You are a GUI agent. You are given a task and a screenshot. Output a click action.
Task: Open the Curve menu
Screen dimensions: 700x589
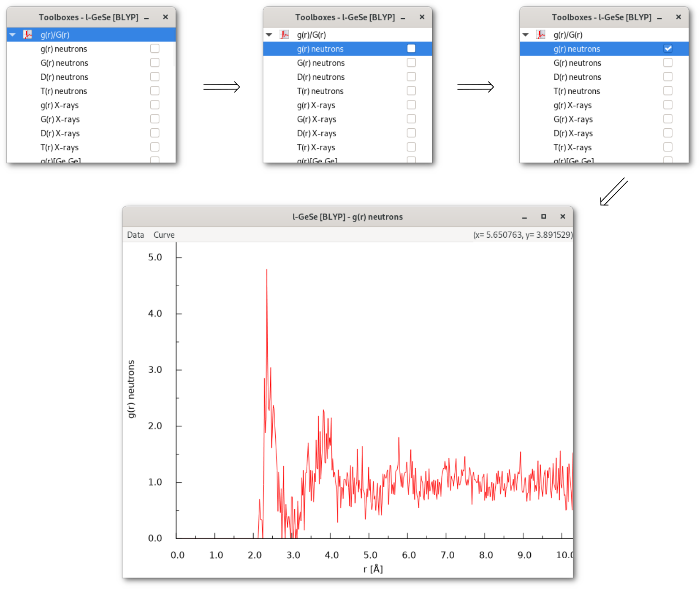[x=164, y=235]
